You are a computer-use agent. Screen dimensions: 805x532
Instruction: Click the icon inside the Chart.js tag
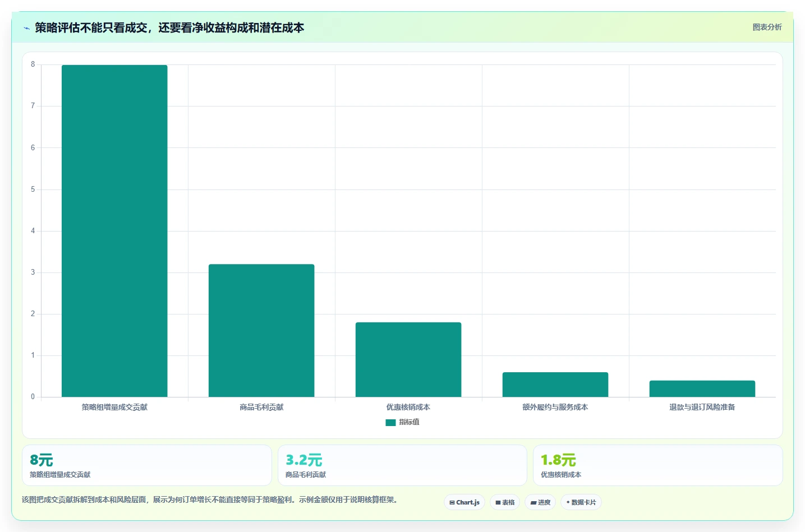point(452,503)
